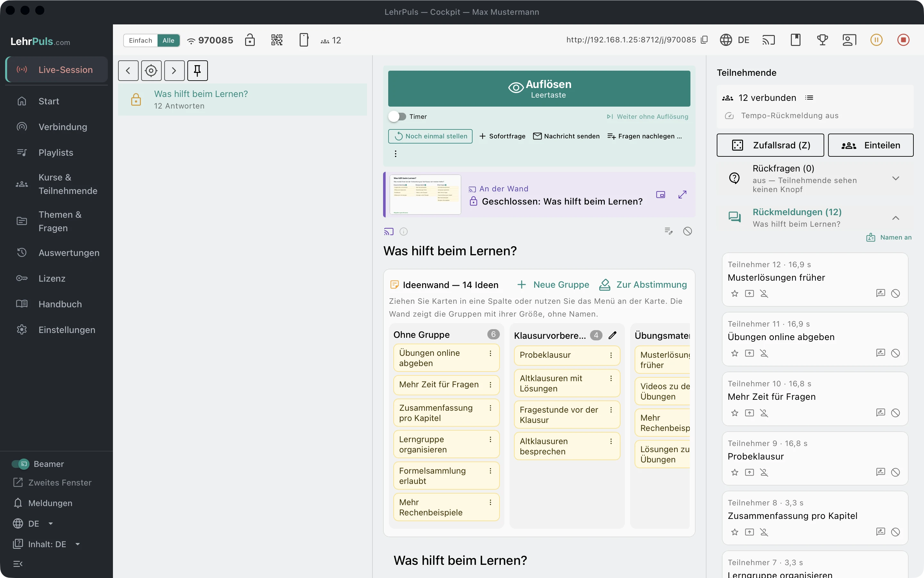Jump to the current question target

[x=151, y=71]
